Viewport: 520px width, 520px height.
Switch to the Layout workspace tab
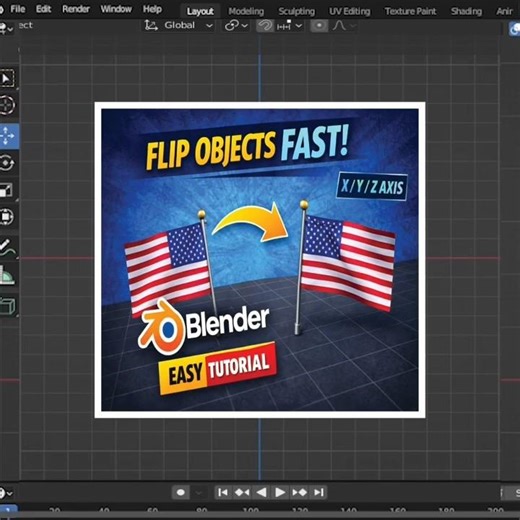(200, 12)
